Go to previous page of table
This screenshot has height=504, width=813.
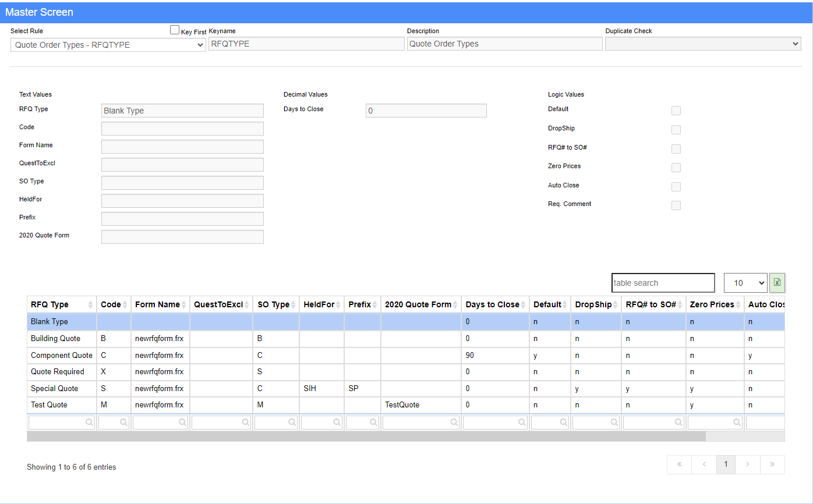pos(704,464)
